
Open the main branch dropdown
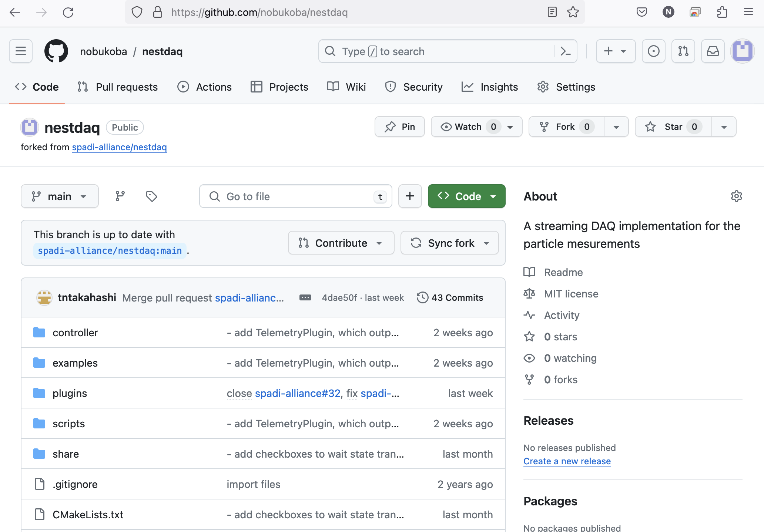point(60,196)
